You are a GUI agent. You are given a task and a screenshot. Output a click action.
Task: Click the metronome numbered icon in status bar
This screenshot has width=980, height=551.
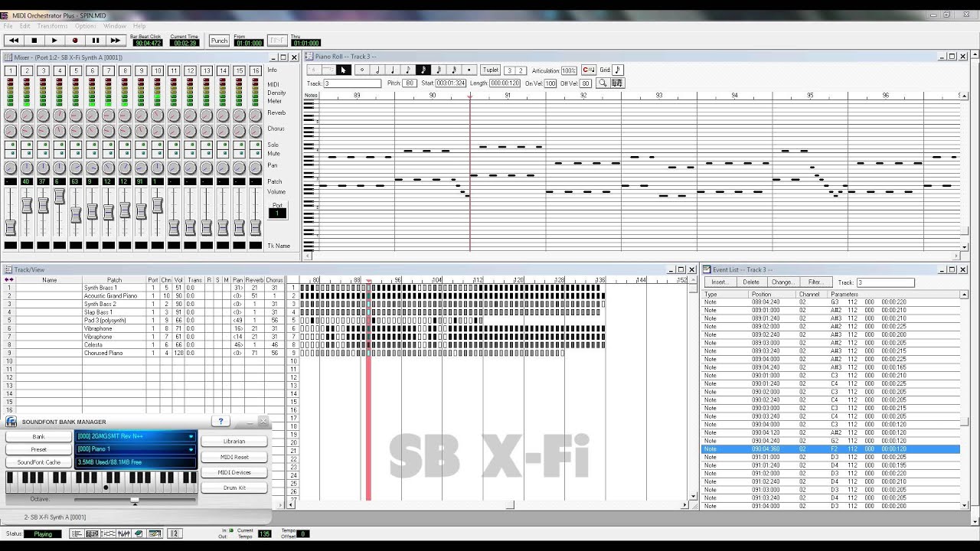click(x=175, y=533)
